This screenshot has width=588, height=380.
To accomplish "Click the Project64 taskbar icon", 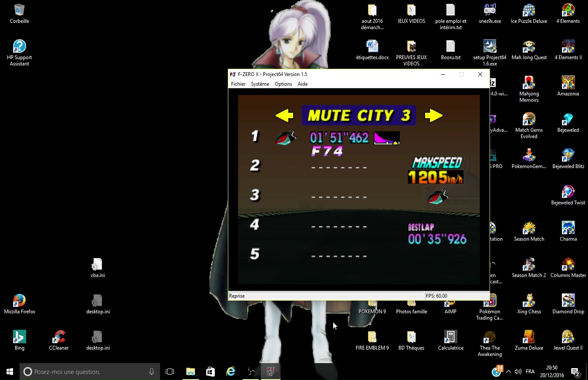I will pyautogui.click(x=270, y=371).
